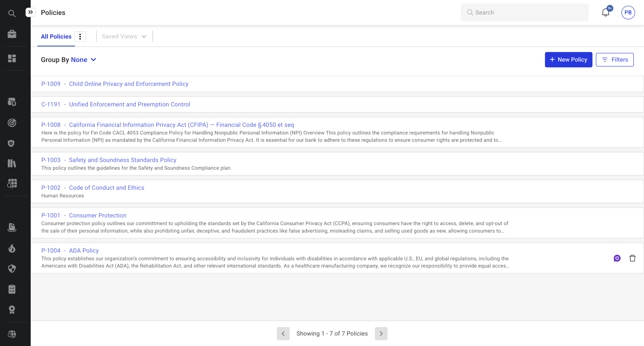Viewport: 644px width, 346px height.
Task: Click the flame icon in sidebar
Action: 12,249
